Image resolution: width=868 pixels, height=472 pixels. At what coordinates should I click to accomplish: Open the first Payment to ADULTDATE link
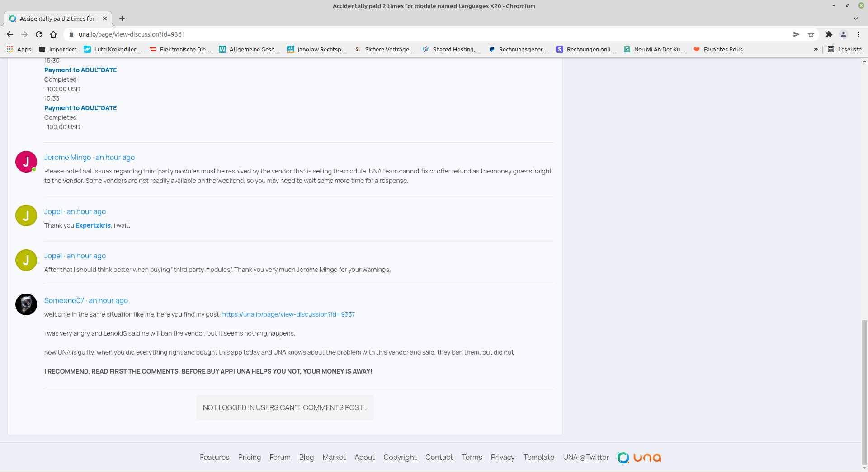pyautogui.click(x=80, y=70)
